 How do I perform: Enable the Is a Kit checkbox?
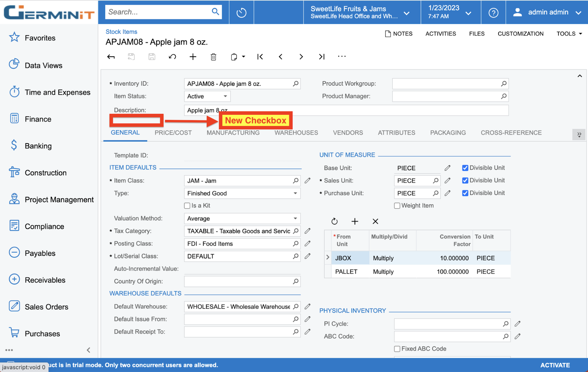tap(187, 206)
